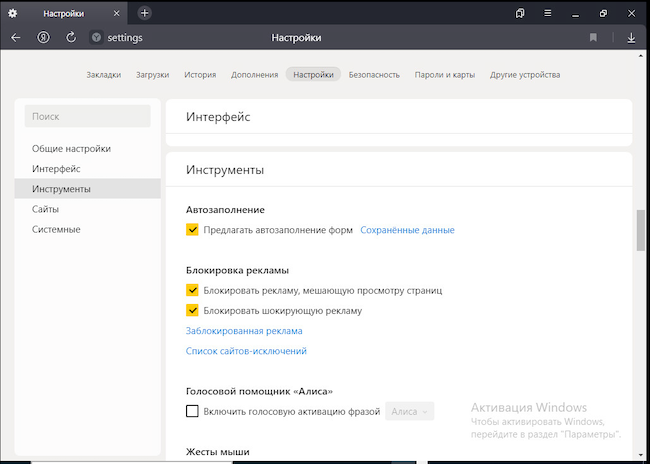Reload the page with the refresh icon
This screenshot has width=650, height=464.
[71, 38]
